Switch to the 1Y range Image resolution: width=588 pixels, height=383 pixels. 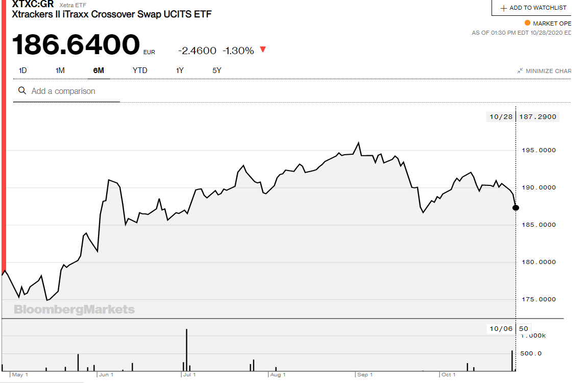point(180,70)
